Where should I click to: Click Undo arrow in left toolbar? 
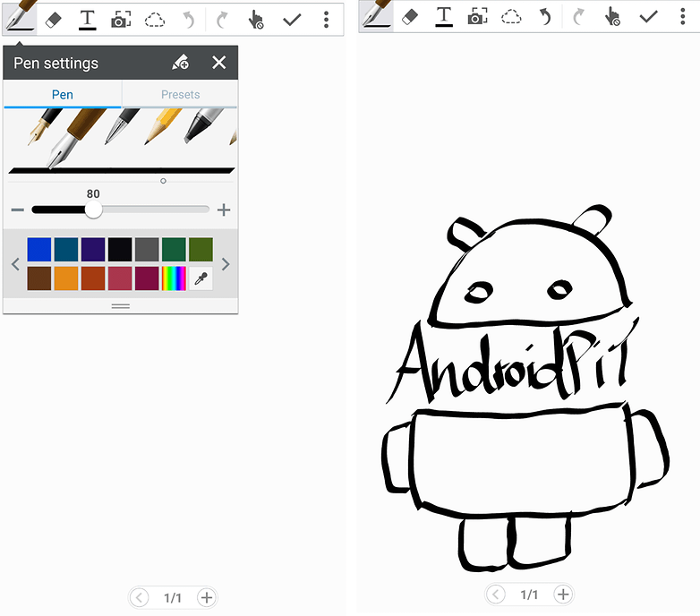pyautogui.click(x=189, y=20)
